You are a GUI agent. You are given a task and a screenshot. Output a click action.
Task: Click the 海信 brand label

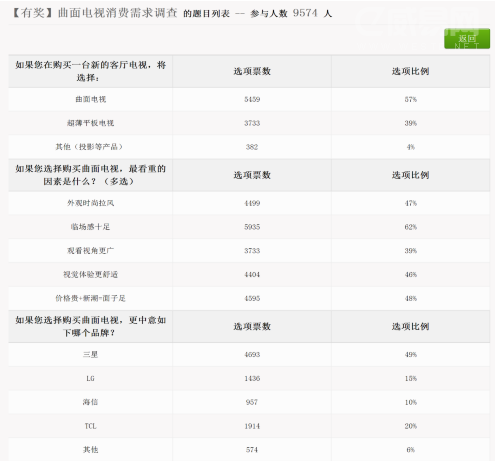[90, 402]
